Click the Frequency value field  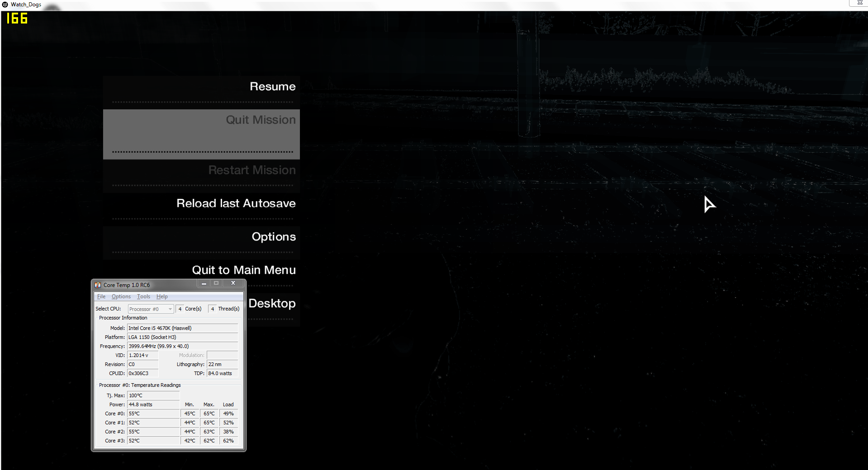182,346
